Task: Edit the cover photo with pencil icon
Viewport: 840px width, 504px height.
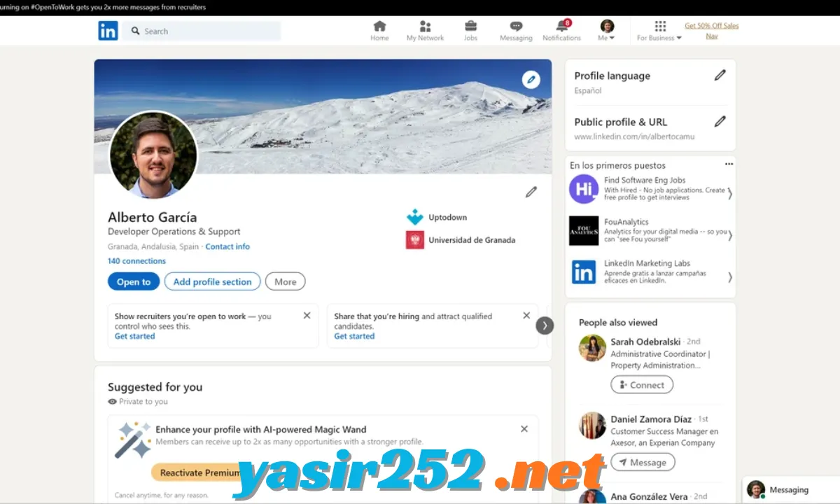Action: 531,79
